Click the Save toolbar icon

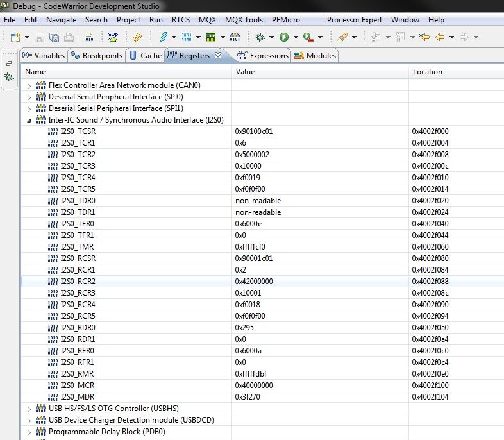coord(39,37)
